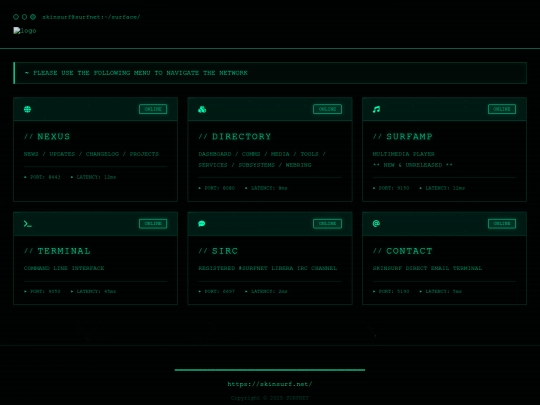Click 'SERVICES / SUBSYSTEMS / WEBRING' line
The height and width of the screenshot is (405, 540).
[255, 165]
